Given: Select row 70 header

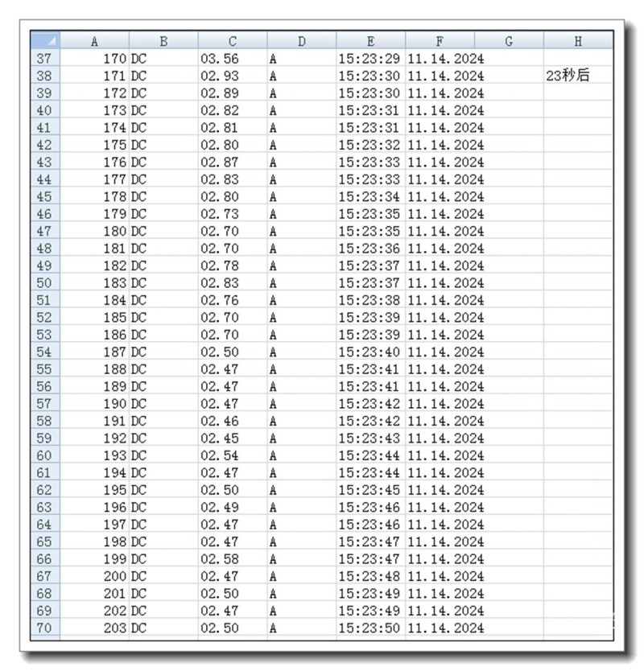Looking at the screenshot, I should pos(45,628).
